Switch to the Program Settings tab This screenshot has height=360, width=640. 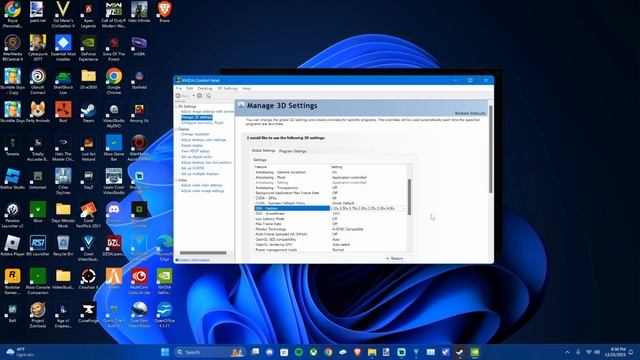[293, 151]
